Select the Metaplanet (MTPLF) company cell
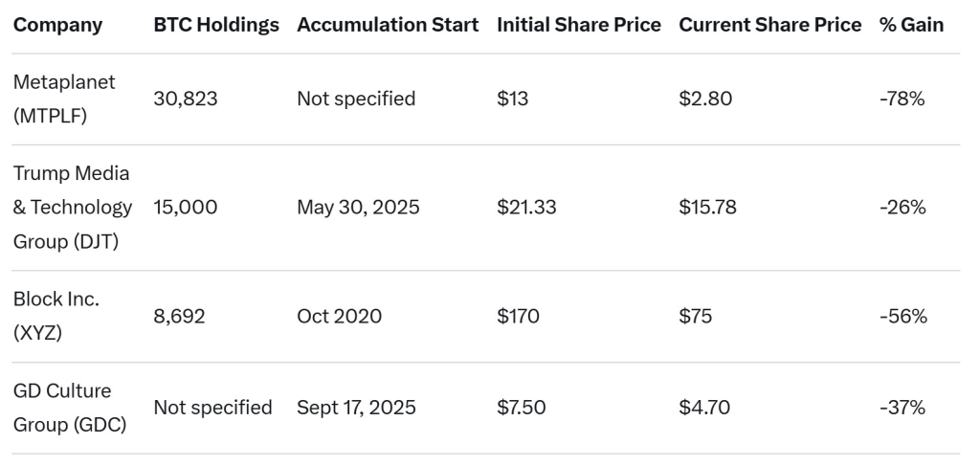 pyautogui.click(x=64, y=99)
